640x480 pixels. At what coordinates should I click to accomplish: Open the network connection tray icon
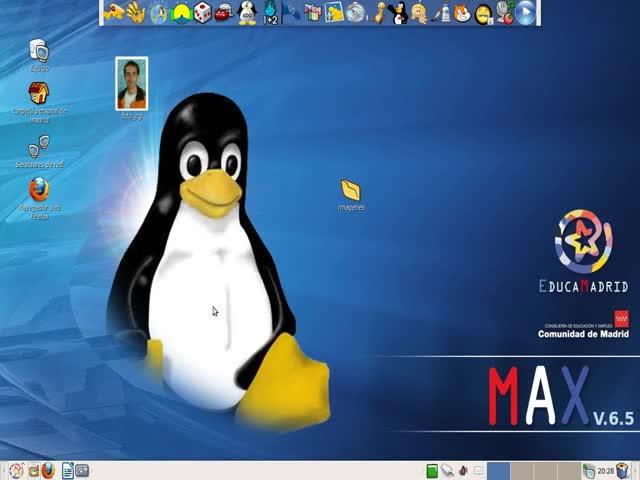(447, 471)
